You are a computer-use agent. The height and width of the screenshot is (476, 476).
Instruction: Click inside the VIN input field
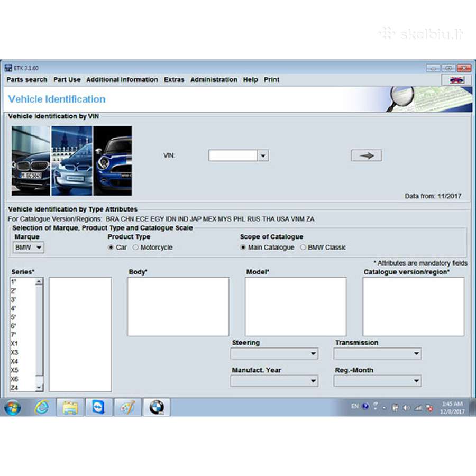coord(233,155)
